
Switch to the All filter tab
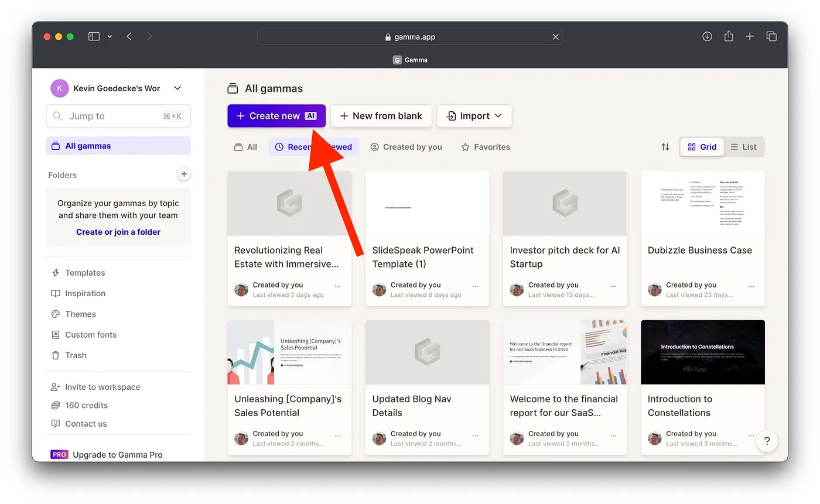[245, 147]
